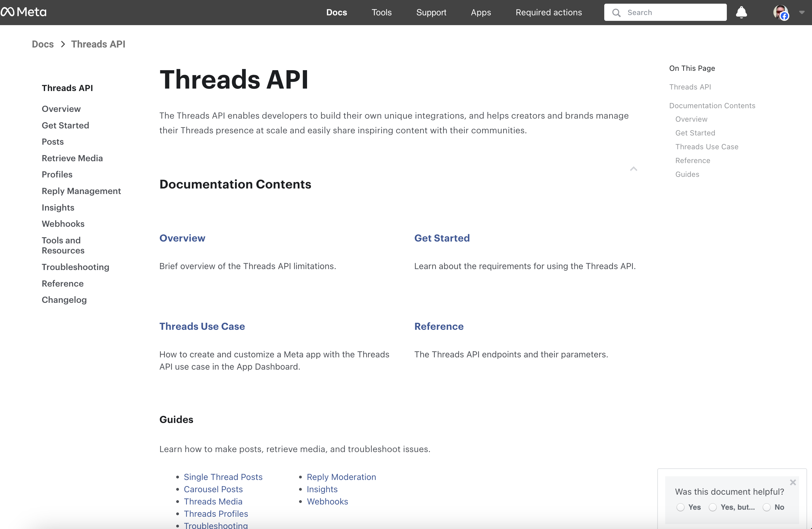Click "Troubleshooting" in the left sidebar
The image size is (812, 529).
pyautogui.click(x=75, y=267)
